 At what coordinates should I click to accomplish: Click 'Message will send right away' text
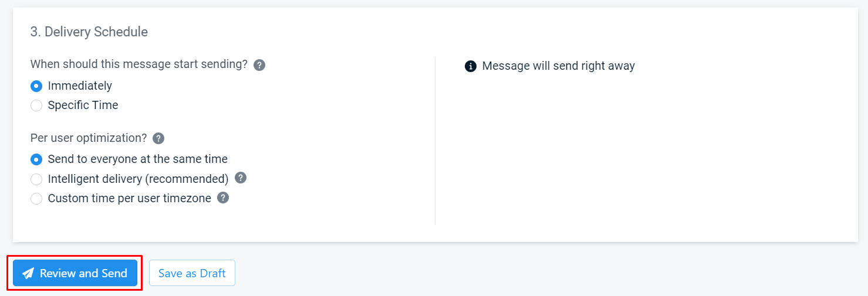559,66
